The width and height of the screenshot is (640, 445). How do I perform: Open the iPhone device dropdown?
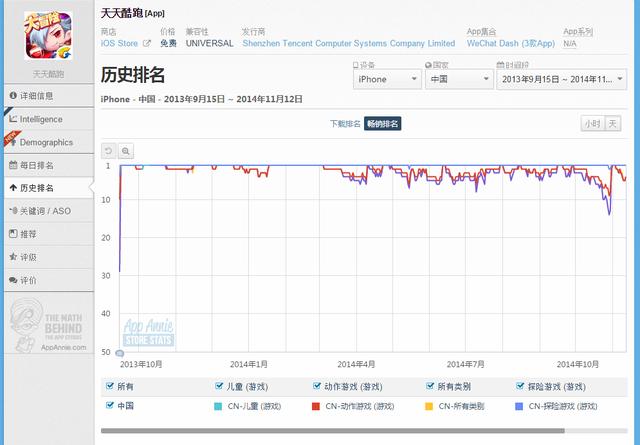coord(387,79)
